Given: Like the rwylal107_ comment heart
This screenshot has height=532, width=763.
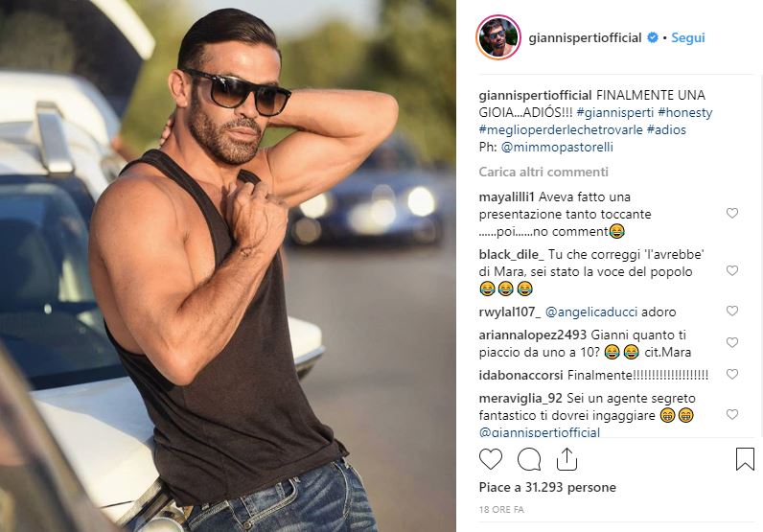Looking at the screenshot, I should pyautogui.click(x=732, y=311).
